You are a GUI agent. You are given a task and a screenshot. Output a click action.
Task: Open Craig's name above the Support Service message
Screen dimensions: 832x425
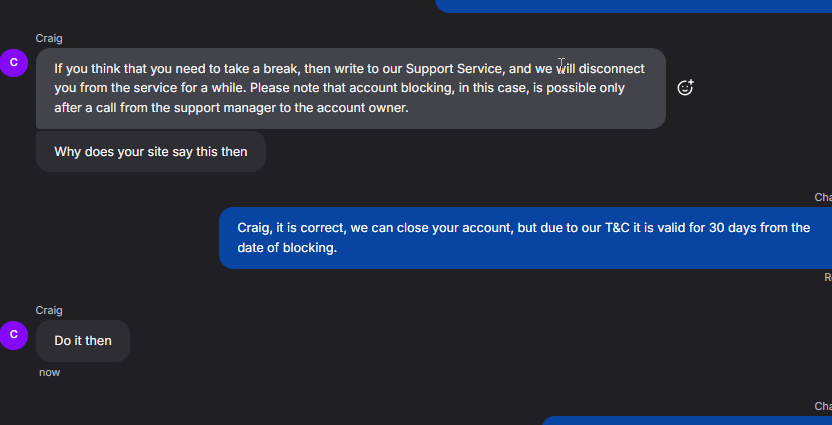(49, 38)
